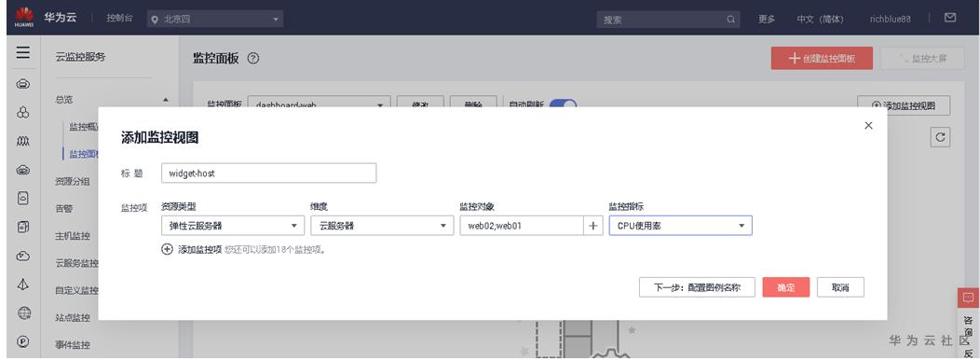
Task: Click the 监控对象 field showing web02;web01
Action: click(522, 226)
